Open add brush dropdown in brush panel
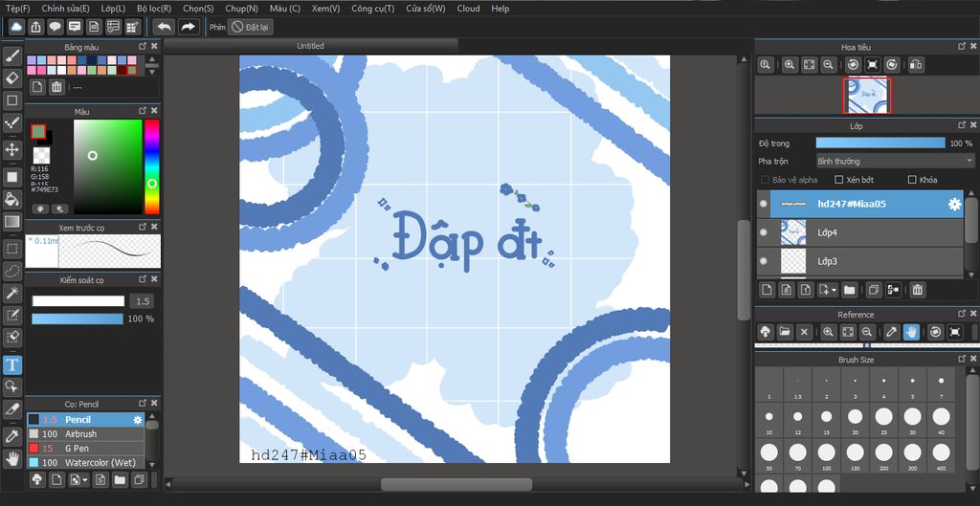980x506 pixels. tap(79, 480)
